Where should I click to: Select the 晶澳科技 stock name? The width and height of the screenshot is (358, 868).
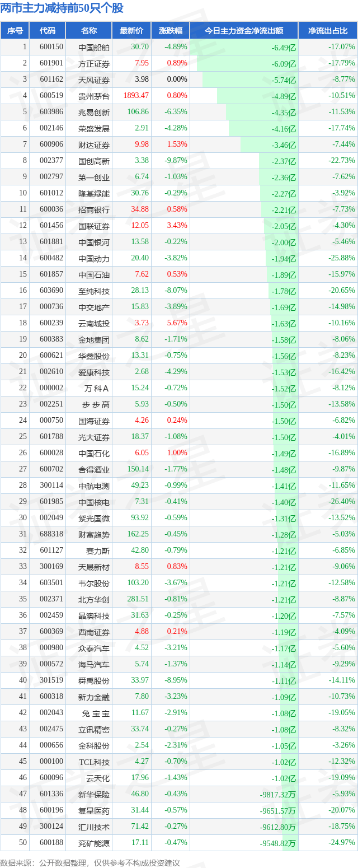[x=94, y=615]
